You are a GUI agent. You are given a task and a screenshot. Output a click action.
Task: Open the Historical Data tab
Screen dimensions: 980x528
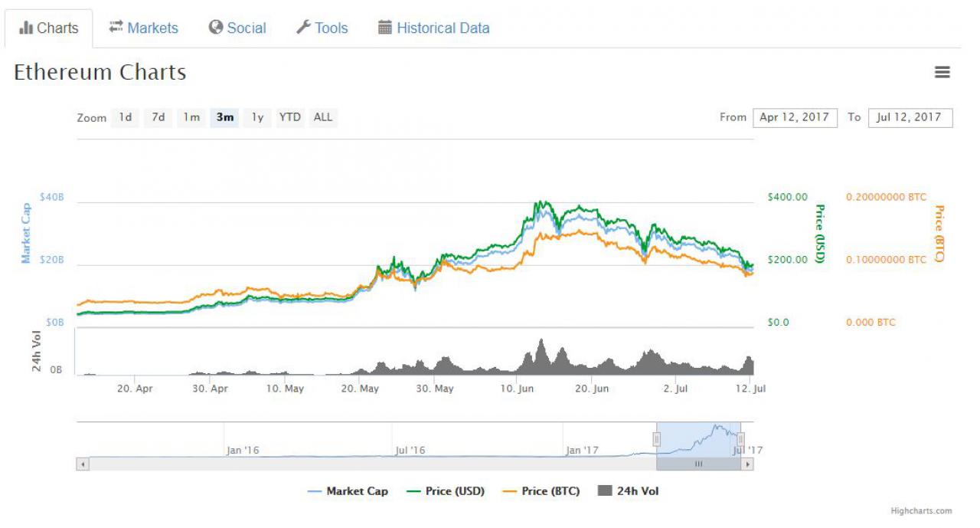click(434, 28)
